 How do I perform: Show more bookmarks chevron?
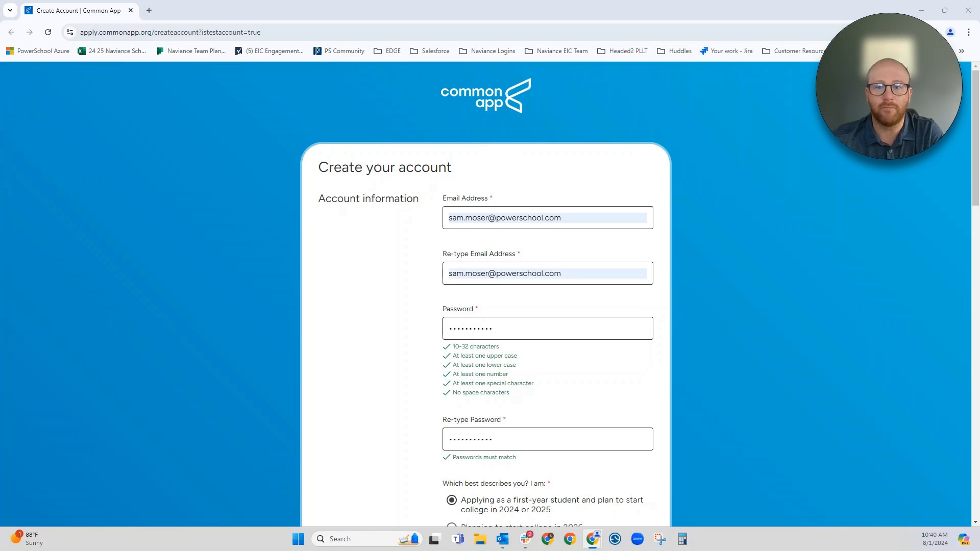962,51
